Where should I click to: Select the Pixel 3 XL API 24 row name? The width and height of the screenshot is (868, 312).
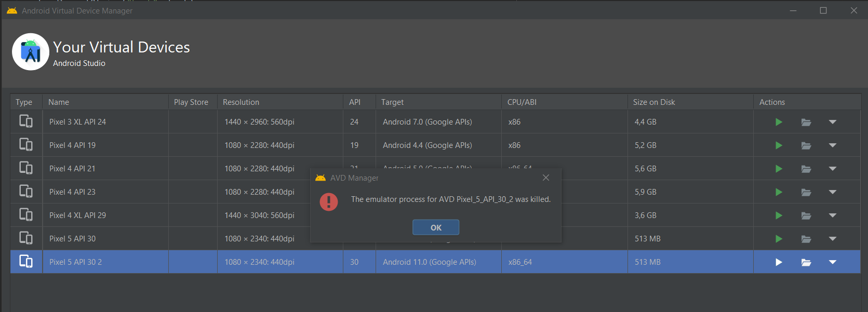coord(105,122)
